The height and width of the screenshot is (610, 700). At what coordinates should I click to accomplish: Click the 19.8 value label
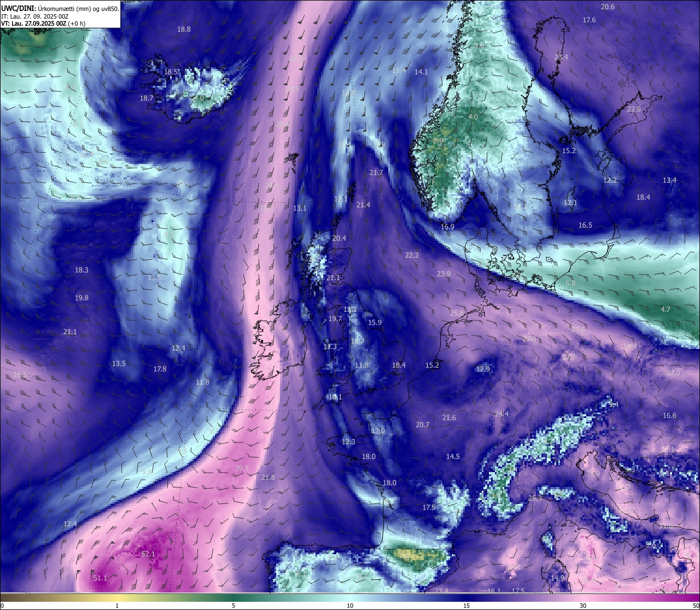click(81, 298)
